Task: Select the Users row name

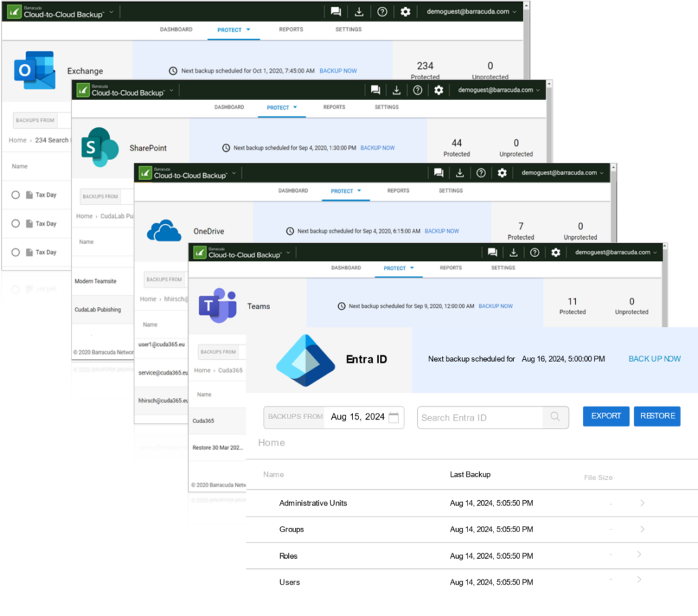Action: (x=289, y=582)
